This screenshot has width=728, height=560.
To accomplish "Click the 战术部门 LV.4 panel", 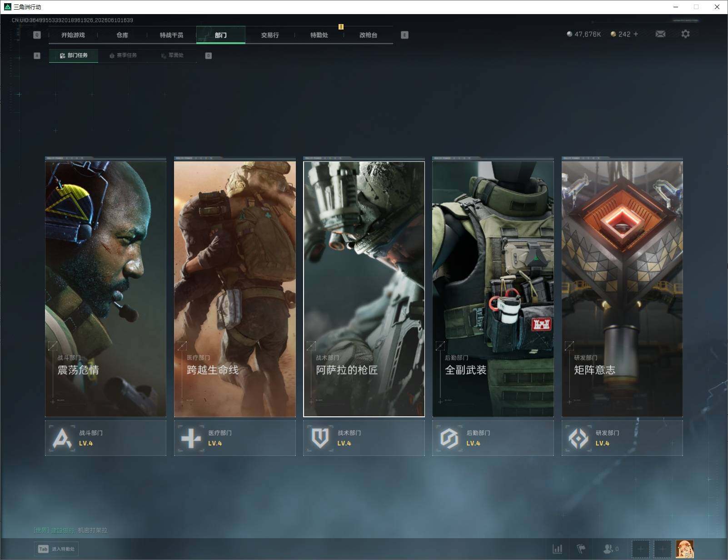I will [364, 438].
